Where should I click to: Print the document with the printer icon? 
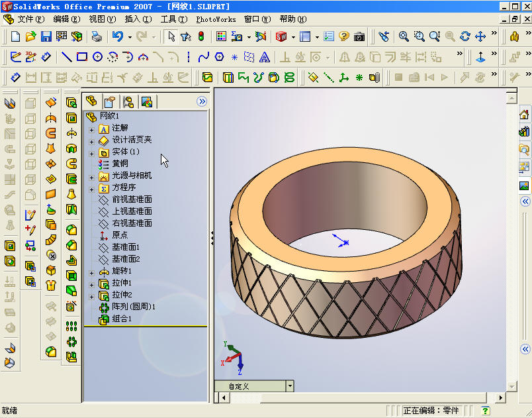pos(97,36)
